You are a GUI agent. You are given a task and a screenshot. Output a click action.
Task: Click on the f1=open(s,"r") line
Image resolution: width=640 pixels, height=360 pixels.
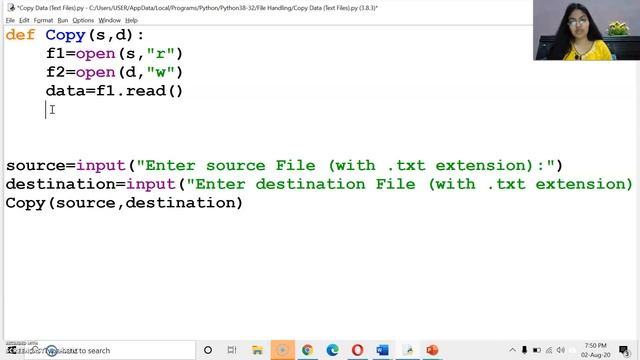114,53
